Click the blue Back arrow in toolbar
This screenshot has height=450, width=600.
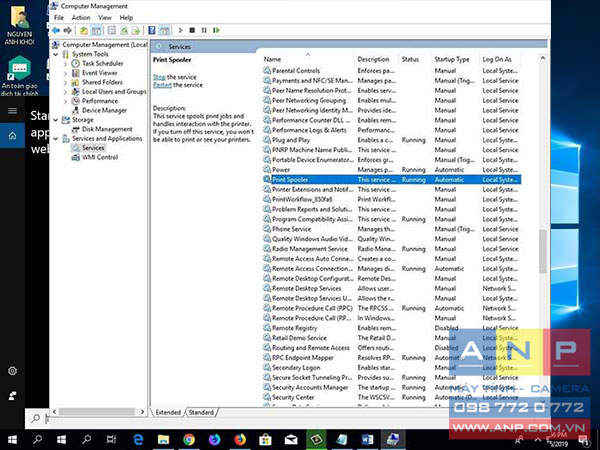(56, 30)
